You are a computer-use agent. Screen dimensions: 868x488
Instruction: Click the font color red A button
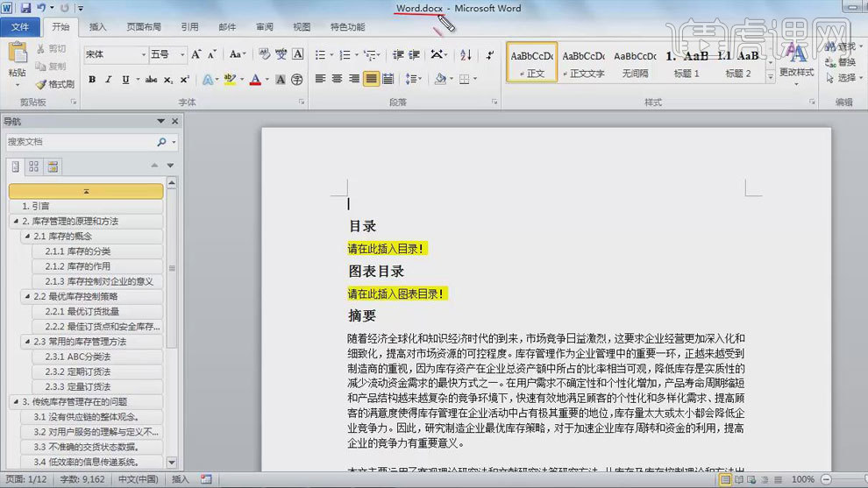pyautogui.click(x=255, y=80)
